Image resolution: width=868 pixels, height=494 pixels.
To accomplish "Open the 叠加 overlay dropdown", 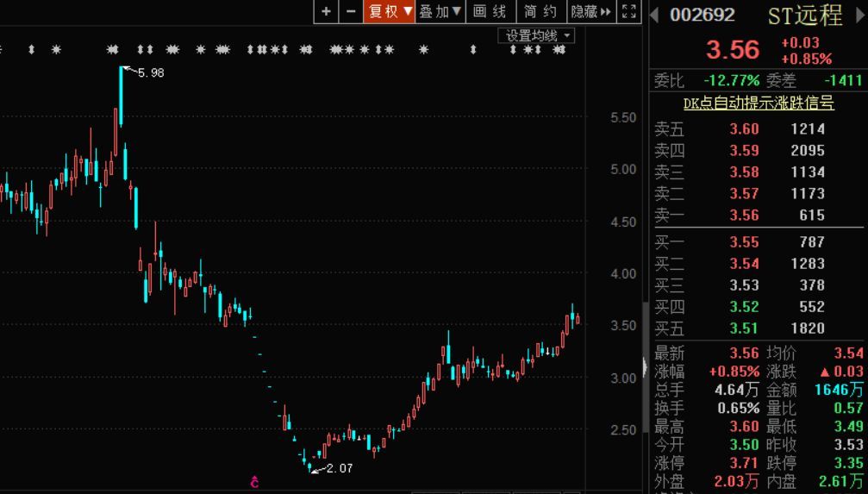I will (x=440, y=11).
